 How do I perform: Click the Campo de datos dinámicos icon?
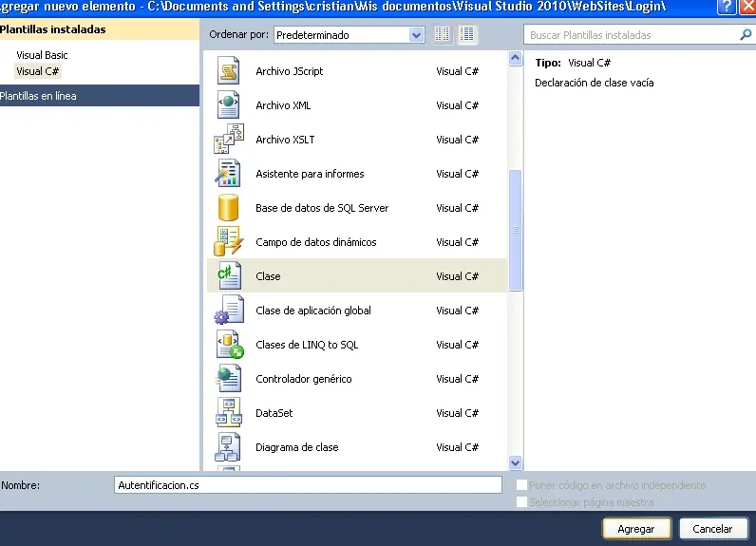point(228,242)
